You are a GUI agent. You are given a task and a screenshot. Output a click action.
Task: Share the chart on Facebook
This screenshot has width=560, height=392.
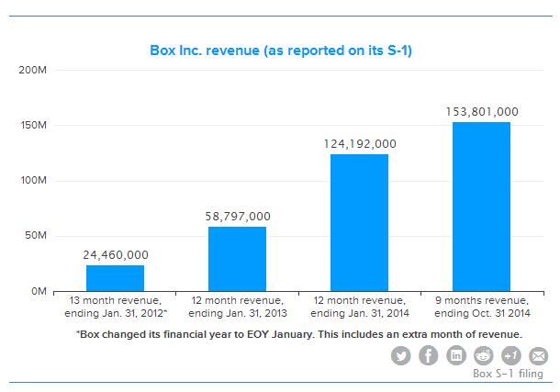click(x=428, y=355)
